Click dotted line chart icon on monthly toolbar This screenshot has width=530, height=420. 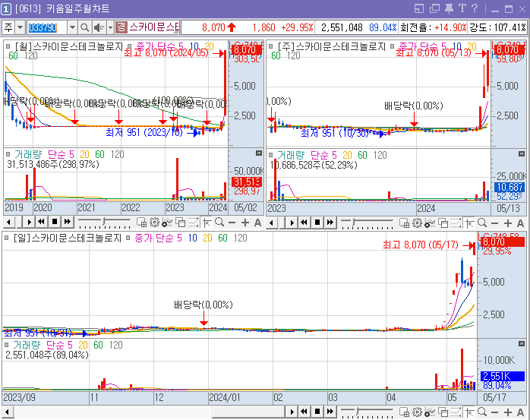point(193,223)
